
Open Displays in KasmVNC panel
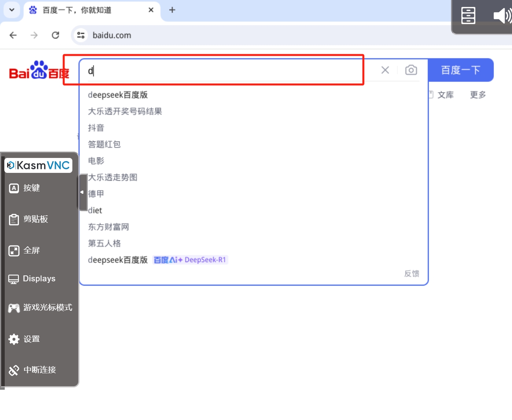[x=32, y=279]
